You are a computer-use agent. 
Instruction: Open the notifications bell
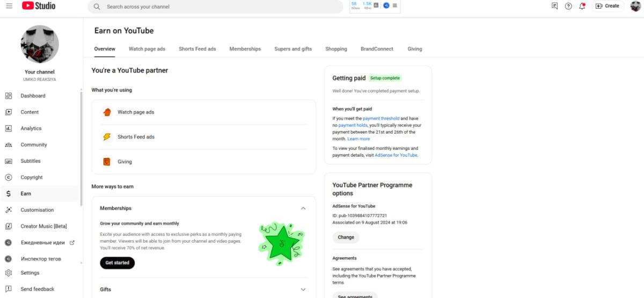tap(582, 6)
